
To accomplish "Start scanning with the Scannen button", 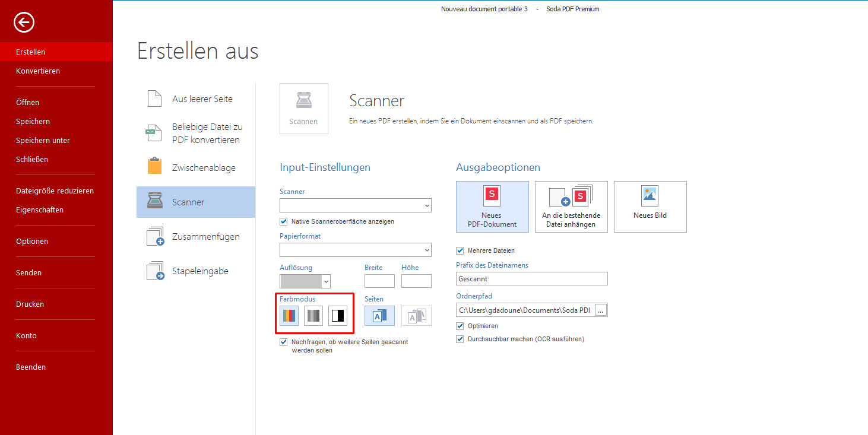I will (303, 109).
